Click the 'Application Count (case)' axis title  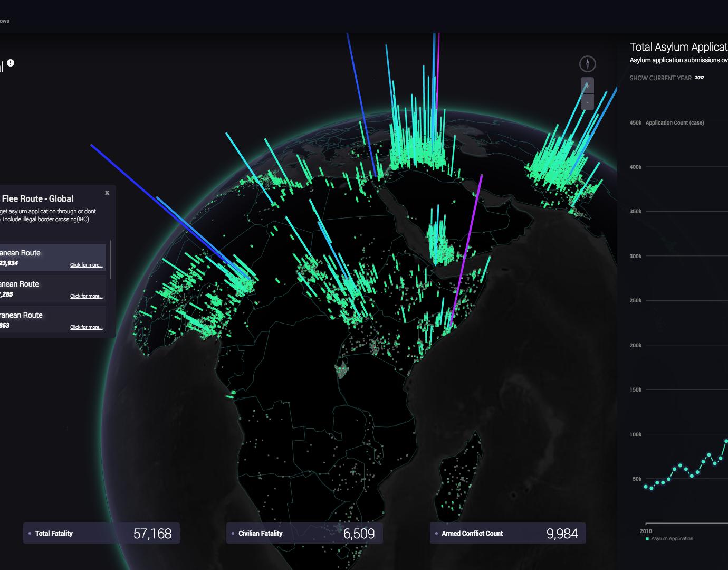tap(675, 122)
